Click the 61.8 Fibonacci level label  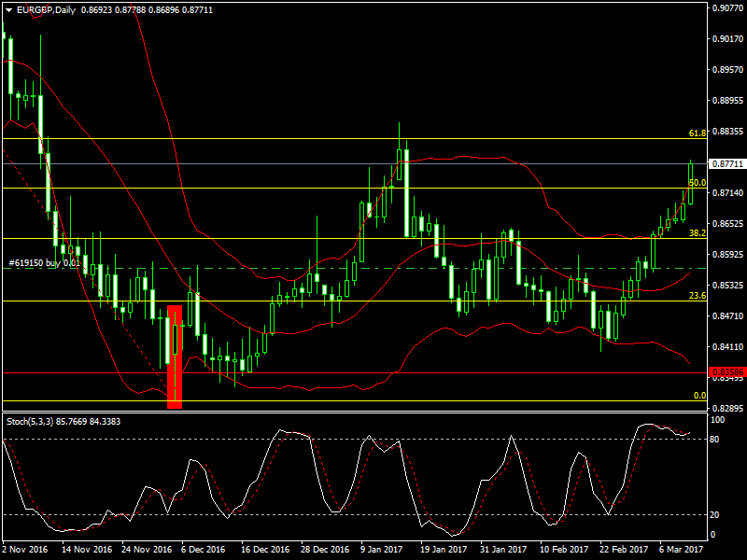tap(697, 133)
